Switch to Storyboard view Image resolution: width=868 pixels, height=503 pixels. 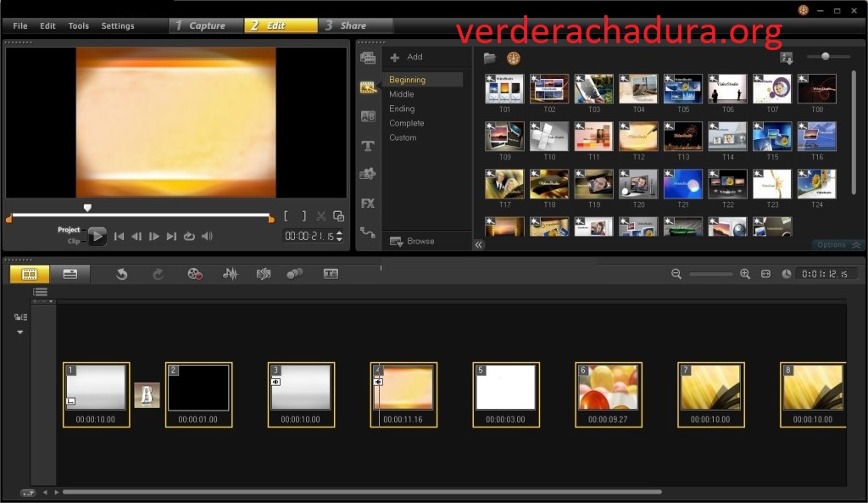coord(30,274)
